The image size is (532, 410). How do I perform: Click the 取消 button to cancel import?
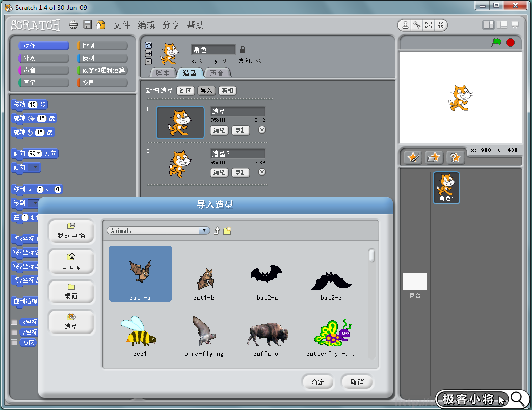[x=357, y=382]
